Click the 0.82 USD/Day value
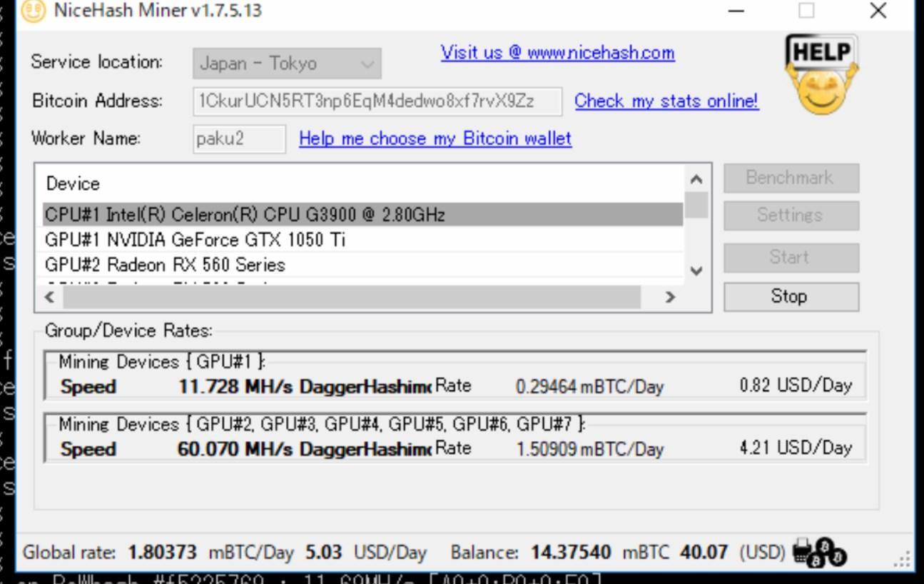 pyautogui.click(x=796, y=386)
